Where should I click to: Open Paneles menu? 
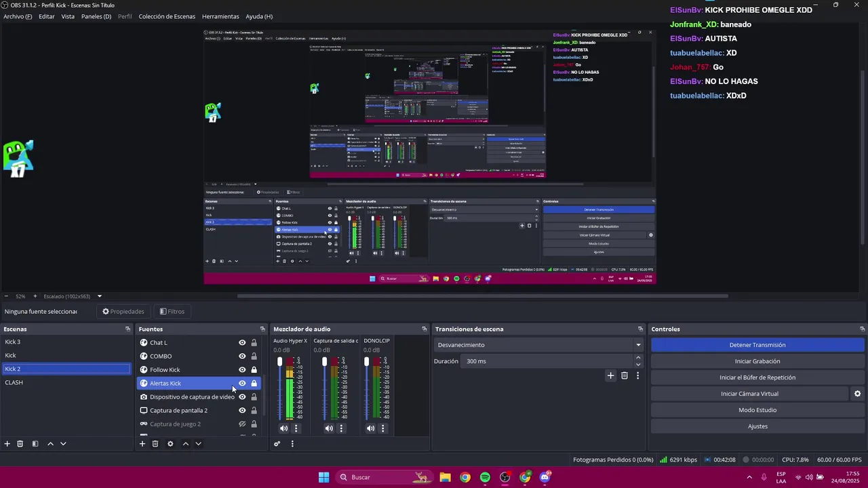pyautogui.click(x=96, y=16)
